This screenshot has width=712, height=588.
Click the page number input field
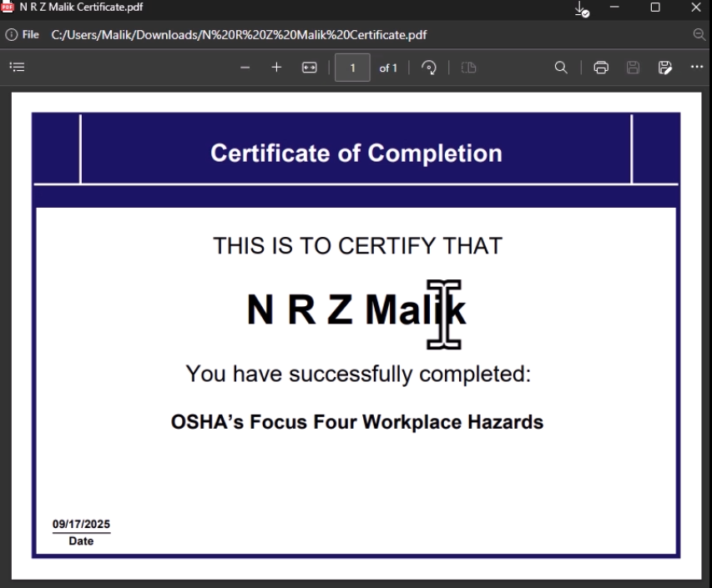pyautogui.click(x=352, y=68)
